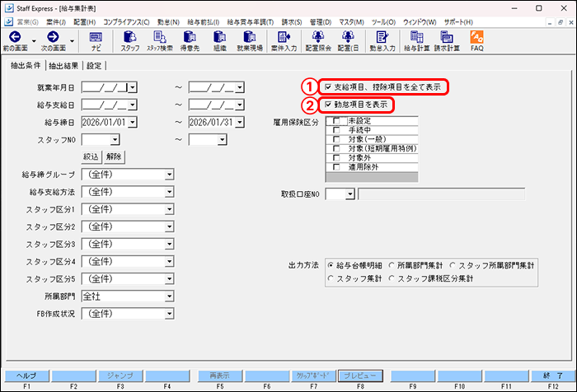Switch to 抽出結果 tab
This screenshot has height=392, width=577.
pyautogui.click(x=63, y=66)
